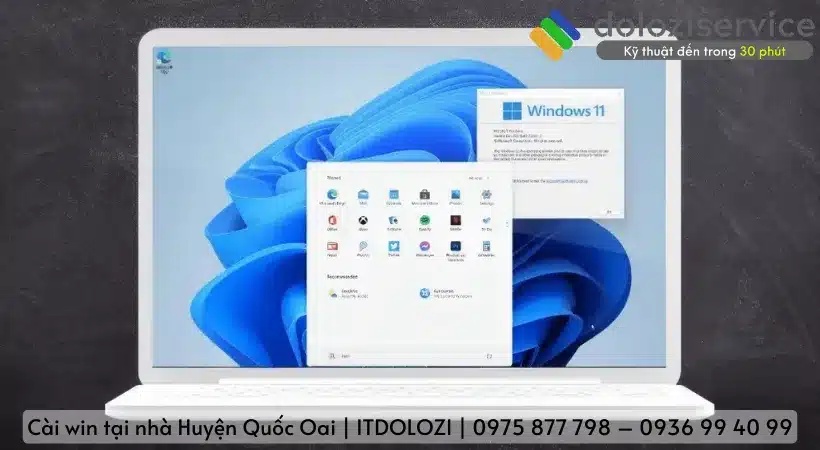Screen dimensions: 820x450
Task: Open Settings gear in pinned apps
Action: click(x=486, y=197)
